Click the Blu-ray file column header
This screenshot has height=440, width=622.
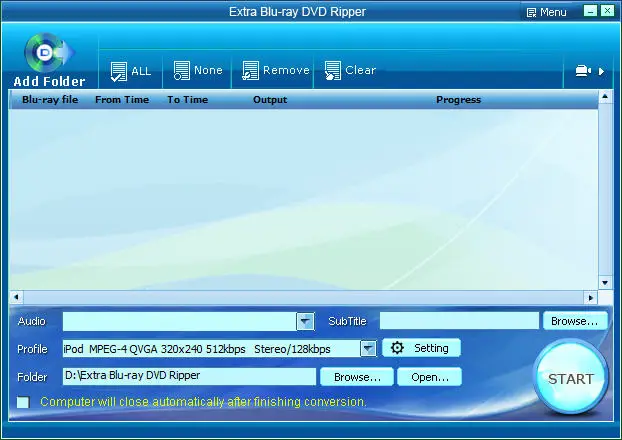pyautogui.click(x=50, y=100)
